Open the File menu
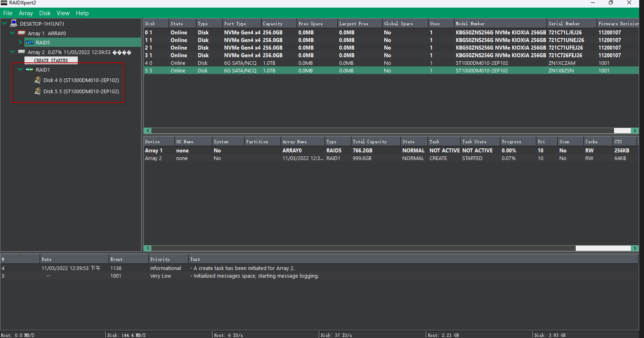The image size is (644, 338). pos(8,13)
